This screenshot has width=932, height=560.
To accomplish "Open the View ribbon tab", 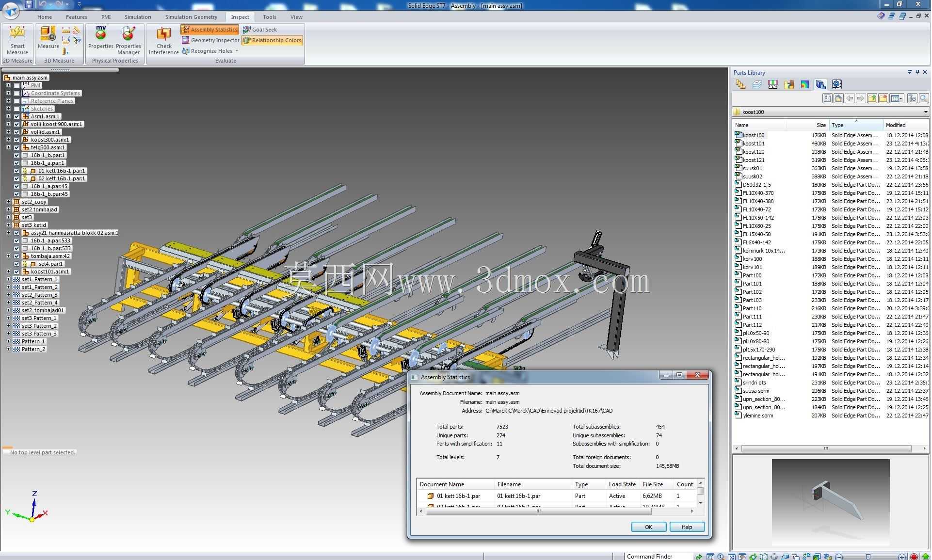I will coord(296,17).
